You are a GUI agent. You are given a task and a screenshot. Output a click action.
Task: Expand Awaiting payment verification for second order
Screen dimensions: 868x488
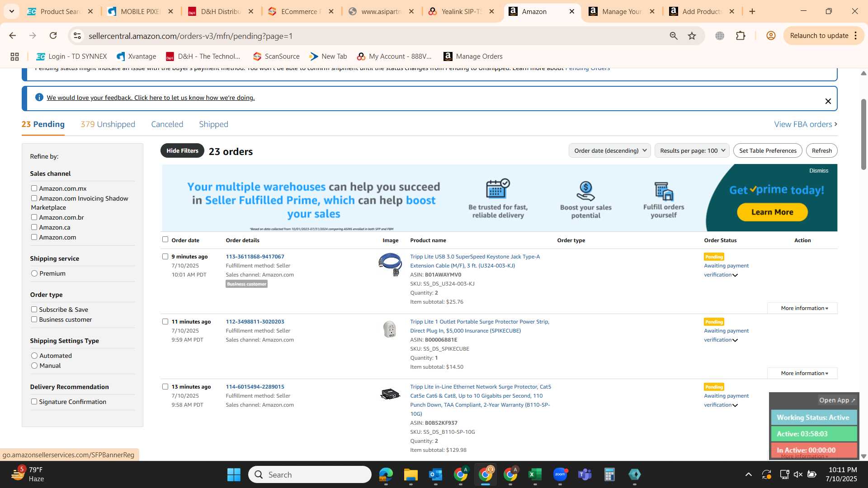click(x=726, y=335)
